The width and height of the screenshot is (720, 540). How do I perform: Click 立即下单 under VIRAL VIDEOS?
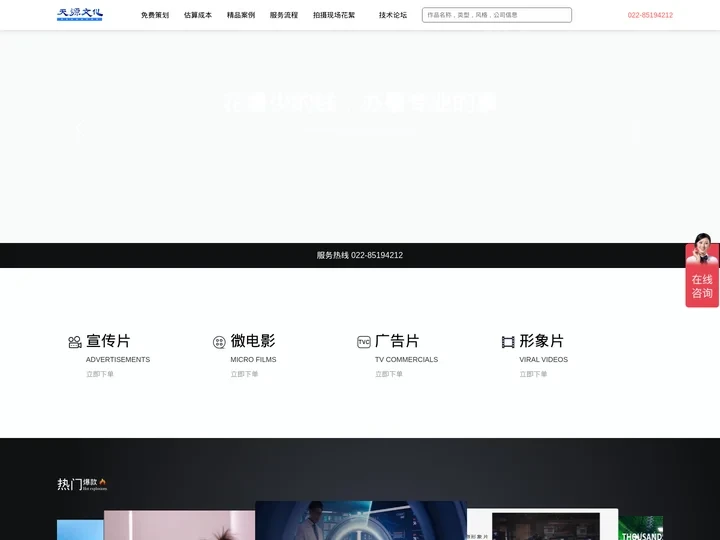(533, 374)
